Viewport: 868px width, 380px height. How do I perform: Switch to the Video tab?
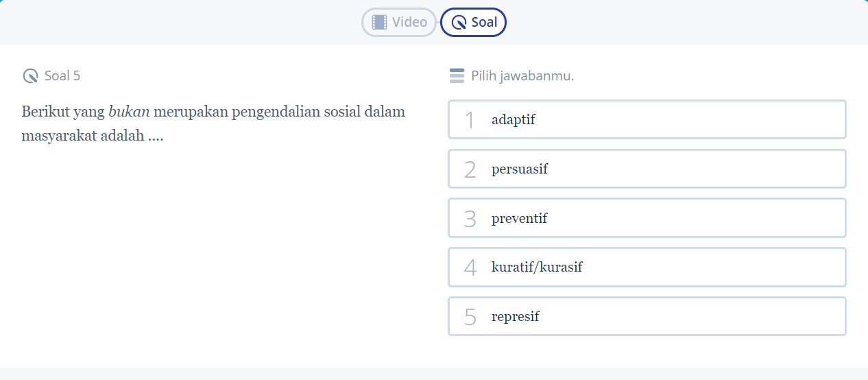coord(399,22)
